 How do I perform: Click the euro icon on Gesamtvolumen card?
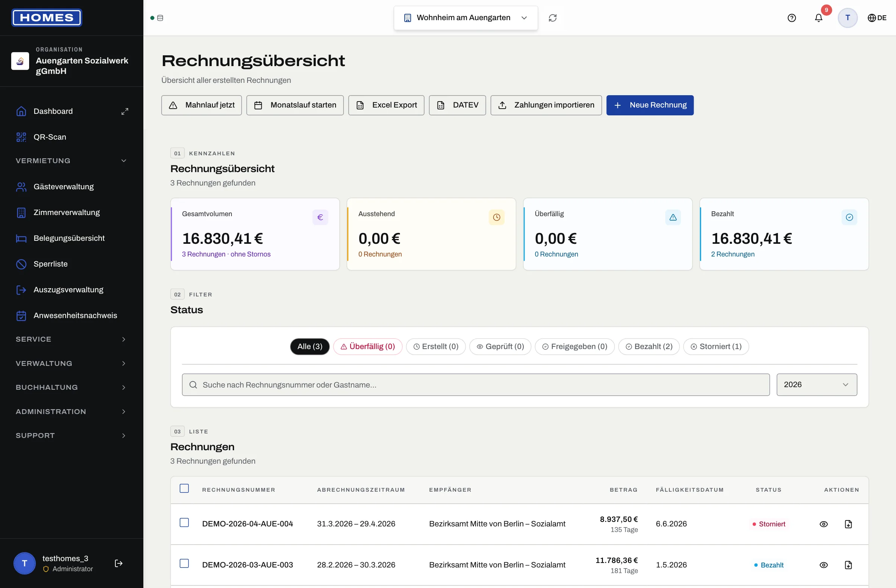tap(320, 217)
